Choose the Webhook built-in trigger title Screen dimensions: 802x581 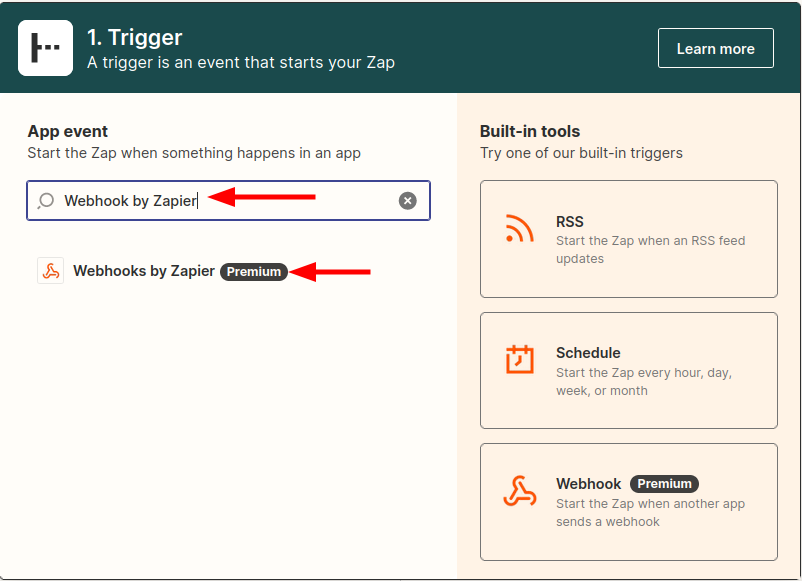tap(589, 484)
